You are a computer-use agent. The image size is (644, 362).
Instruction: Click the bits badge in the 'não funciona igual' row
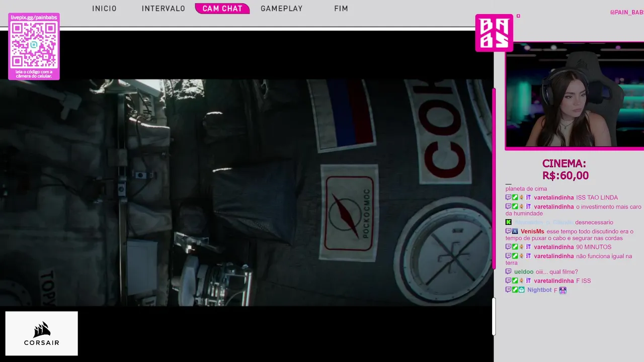(522, 256)
